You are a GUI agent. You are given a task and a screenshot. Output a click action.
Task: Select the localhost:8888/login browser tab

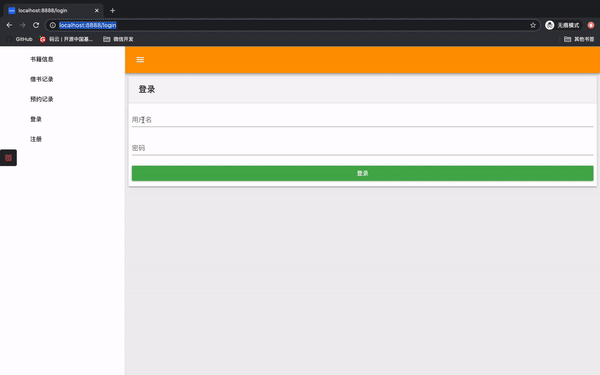(x=53, y=11)
